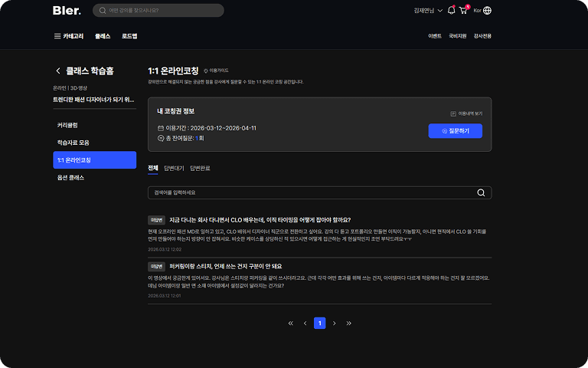This screenshot has height=368, width=588.
Task: Click the search icon in the question search field
Action: point(481,192)
